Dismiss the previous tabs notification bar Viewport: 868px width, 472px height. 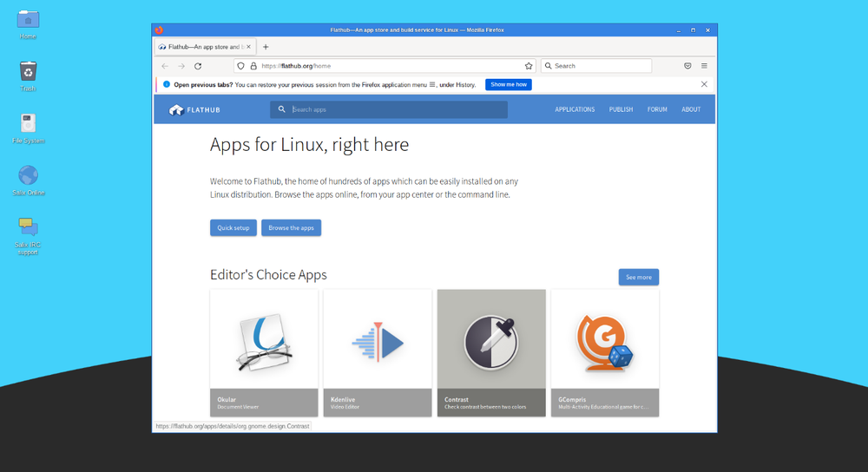(x=704, y=84)
